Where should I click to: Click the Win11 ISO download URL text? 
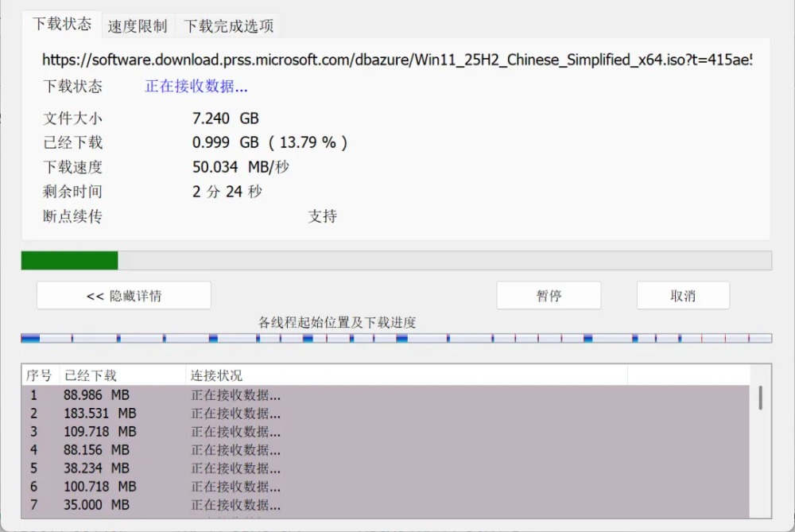pyautogui.click(x=397, y=60)
